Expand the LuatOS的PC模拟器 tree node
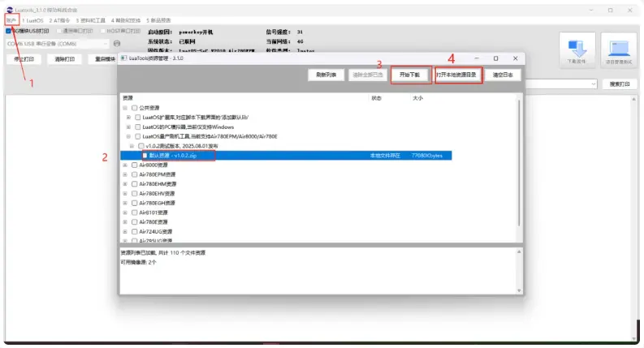Viewport: 644px width, 348px height. (x=128, y=127)
